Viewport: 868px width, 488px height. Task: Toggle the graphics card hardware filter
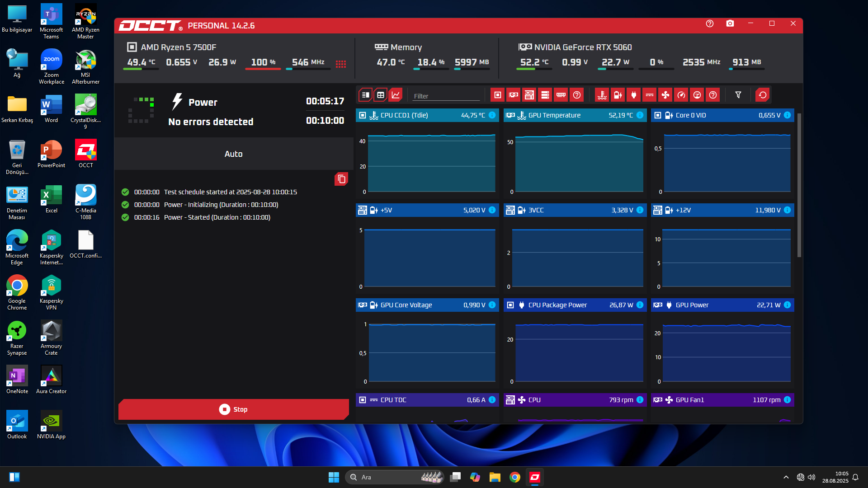pyautogui.click(x=513, y=95)
